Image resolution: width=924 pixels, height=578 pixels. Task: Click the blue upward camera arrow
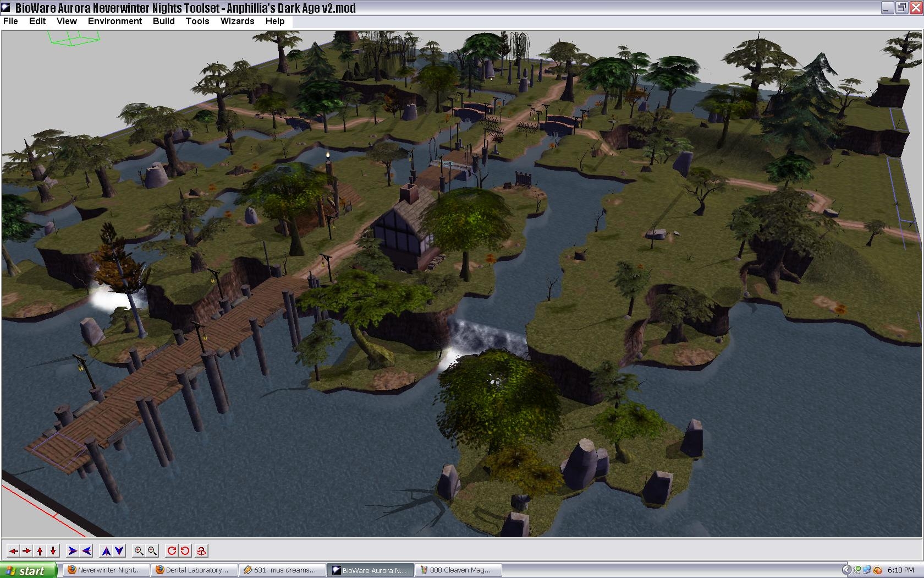pyautogui.click(x=106, y=550)
